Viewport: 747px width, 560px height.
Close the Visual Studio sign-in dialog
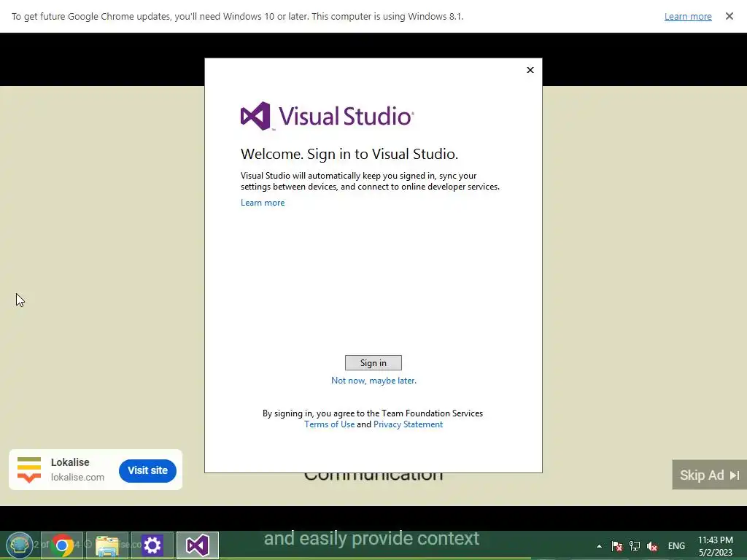(530, 70)
